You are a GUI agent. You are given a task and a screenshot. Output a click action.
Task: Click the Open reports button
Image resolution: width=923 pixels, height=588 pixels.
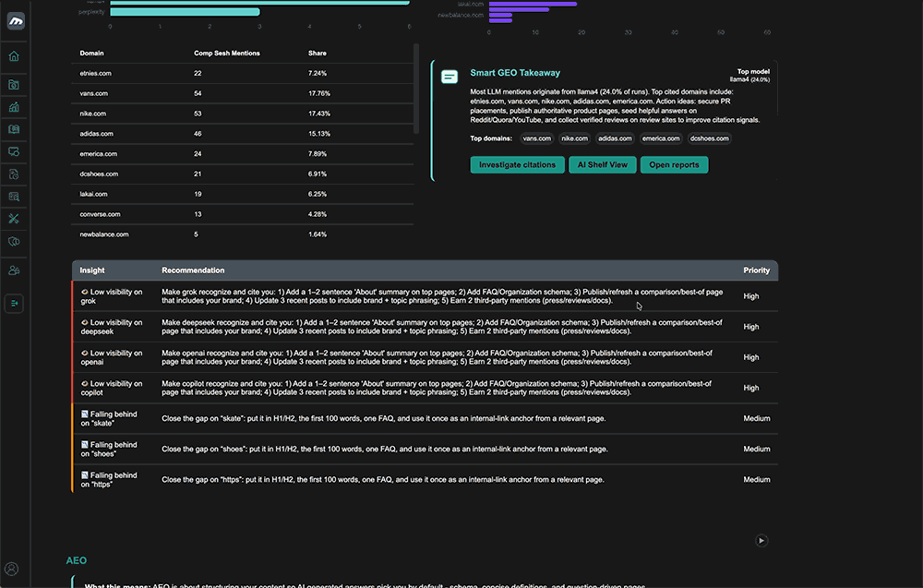(x=673, y=165)
